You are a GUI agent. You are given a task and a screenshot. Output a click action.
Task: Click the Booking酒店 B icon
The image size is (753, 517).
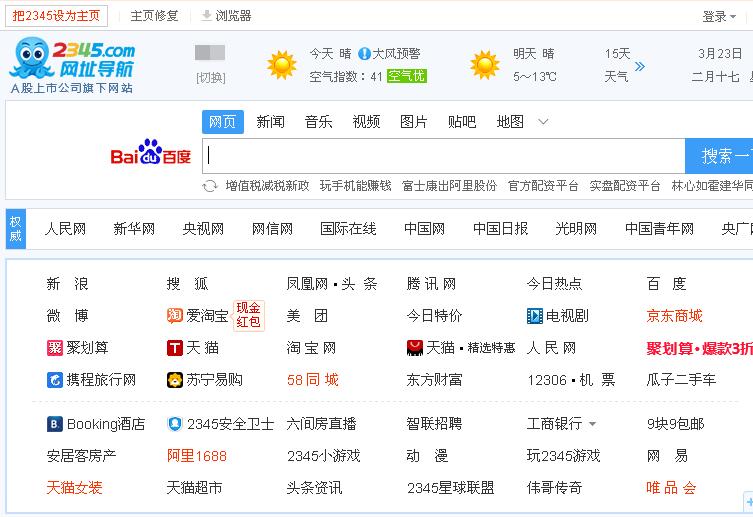click(55, 424)
